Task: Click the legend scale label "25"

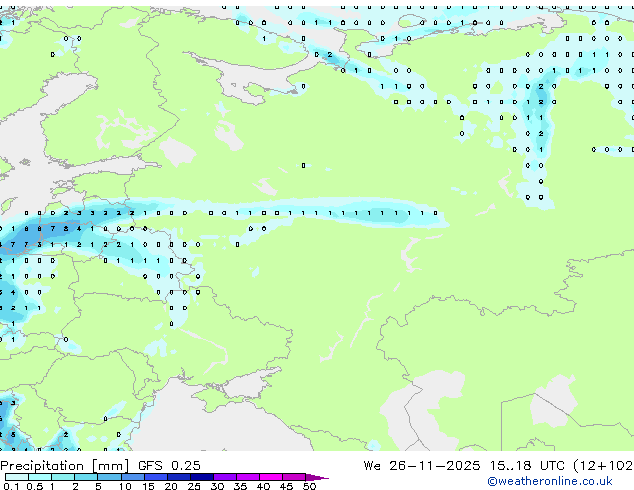Action: pyautogui.click(x=194, y=486)
